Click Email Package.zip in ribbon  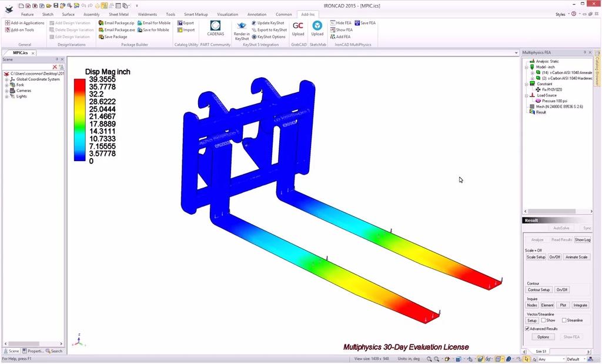click(x=116, y=23)
